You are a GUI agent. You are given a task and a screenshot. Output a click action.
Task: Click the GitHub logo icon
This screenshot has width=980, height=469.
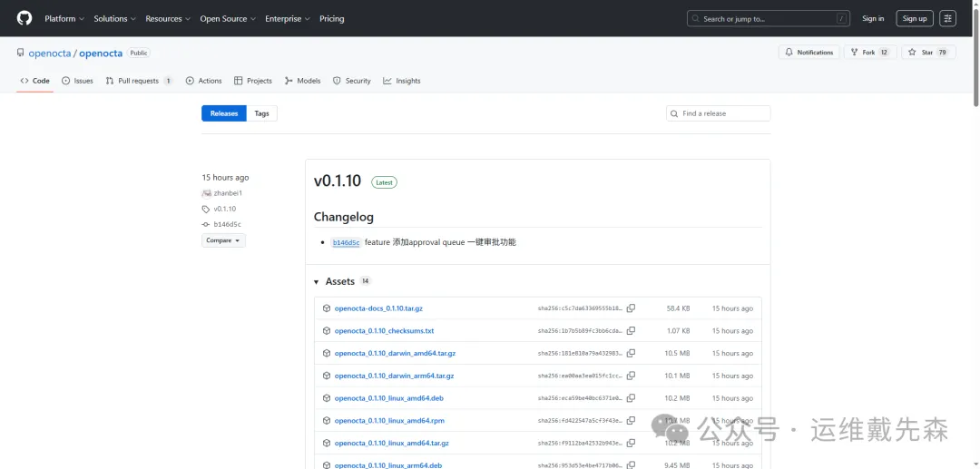(24, 18)
